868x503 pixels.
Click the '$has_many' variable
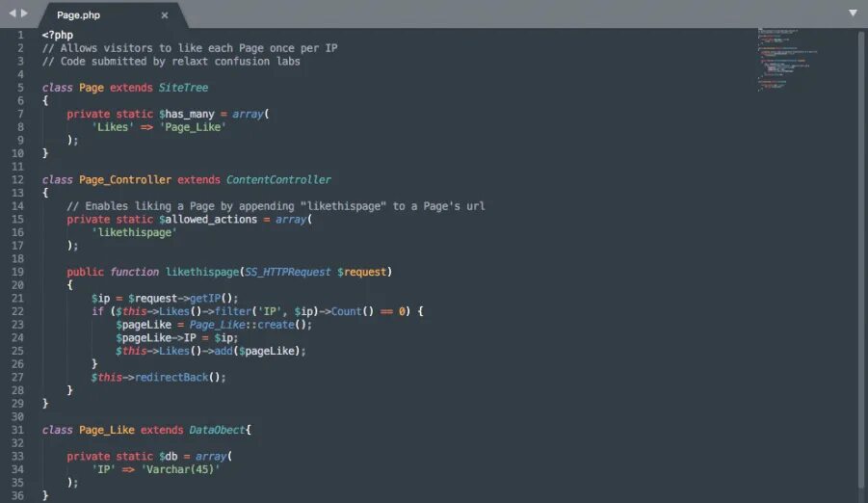coord(187,114)
